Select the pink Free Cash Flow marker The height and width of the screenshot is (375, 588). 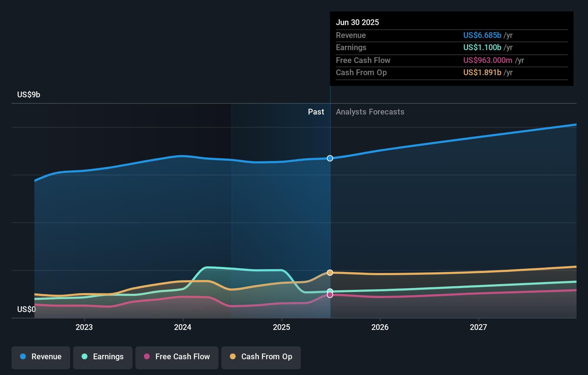[330, 295]
